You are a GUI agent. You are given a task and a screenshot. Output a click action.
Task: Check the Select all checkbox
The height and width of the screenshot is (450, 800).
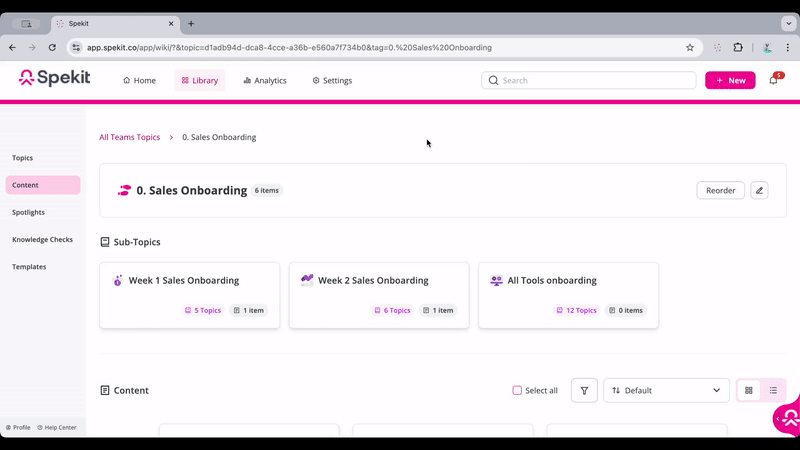[517, 390]
